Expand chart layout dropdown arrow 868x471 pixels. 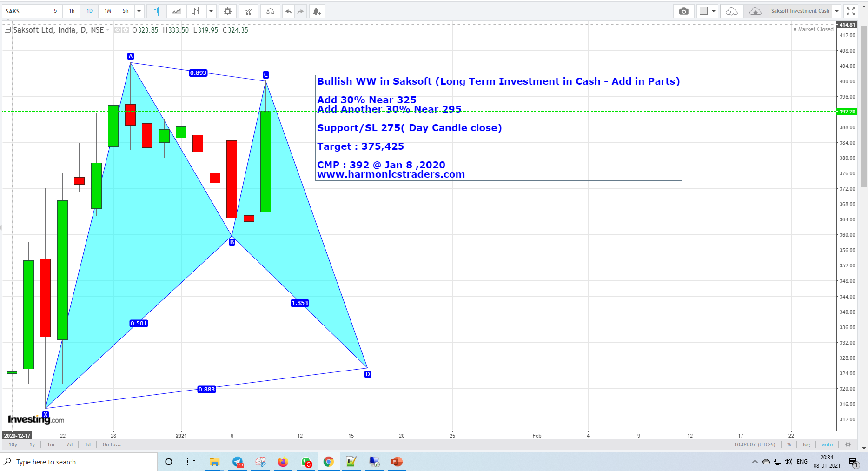click(714, 11)
